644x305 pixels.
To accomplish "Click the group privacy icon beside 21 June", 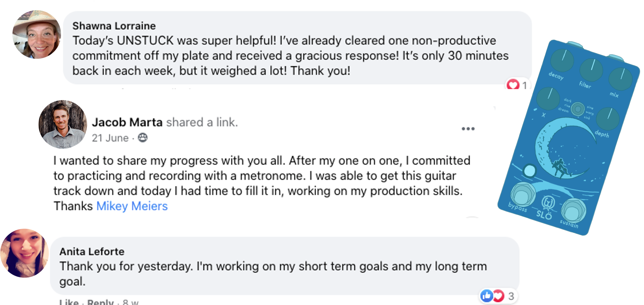I will [143, 138].
